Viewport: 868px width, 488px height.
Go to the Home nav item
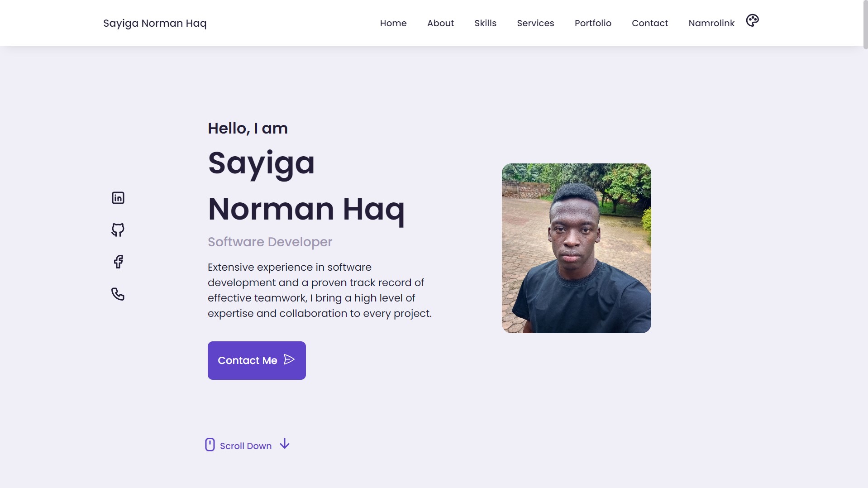tap(393, 23)
